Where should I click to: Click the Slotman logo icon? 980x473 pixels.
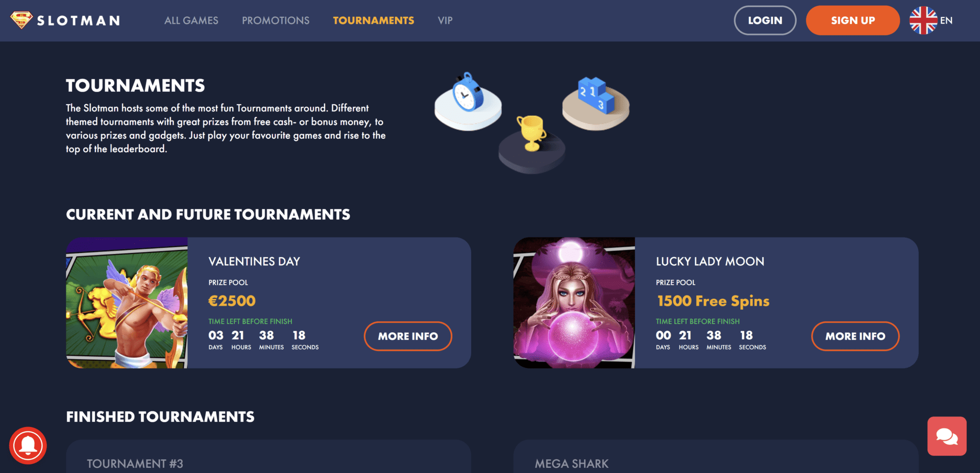[x=21, y=20]
